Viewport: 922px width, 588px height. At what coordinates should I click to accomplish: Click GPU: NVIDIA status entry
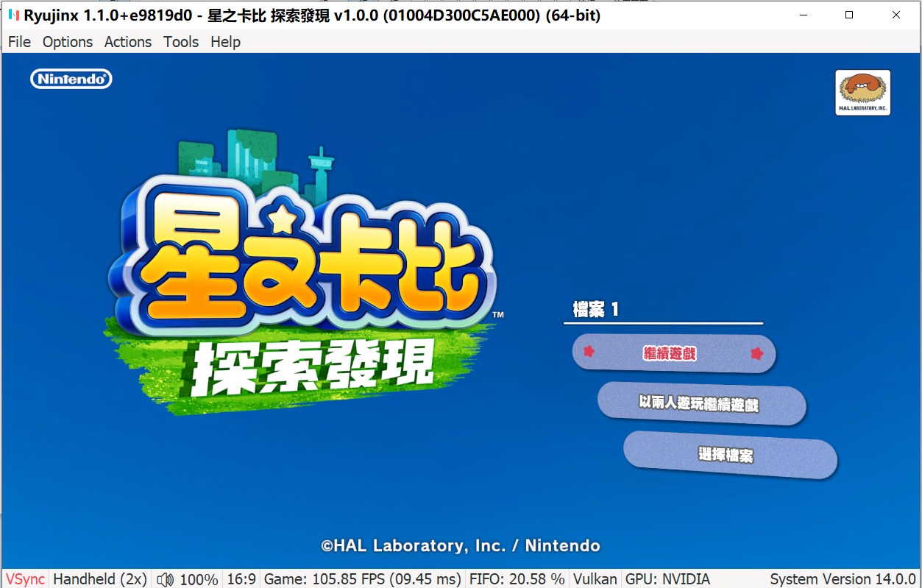(667, 579)
